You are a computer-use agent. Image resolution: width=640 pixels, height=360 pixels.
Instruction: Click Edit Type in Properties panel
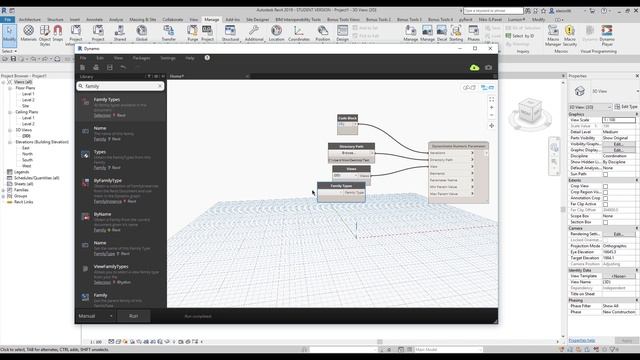tap(626, 107)
